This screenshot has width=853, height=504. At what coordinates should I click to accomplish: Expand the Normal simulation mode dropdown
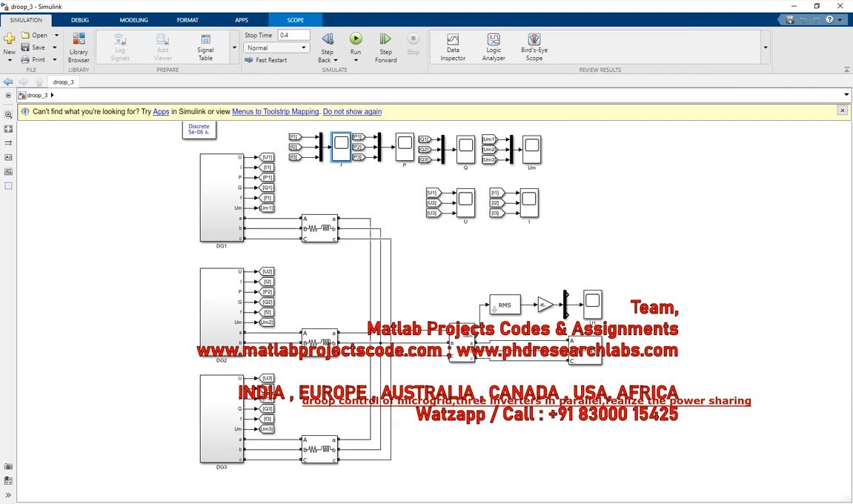[x=277, y=47]
